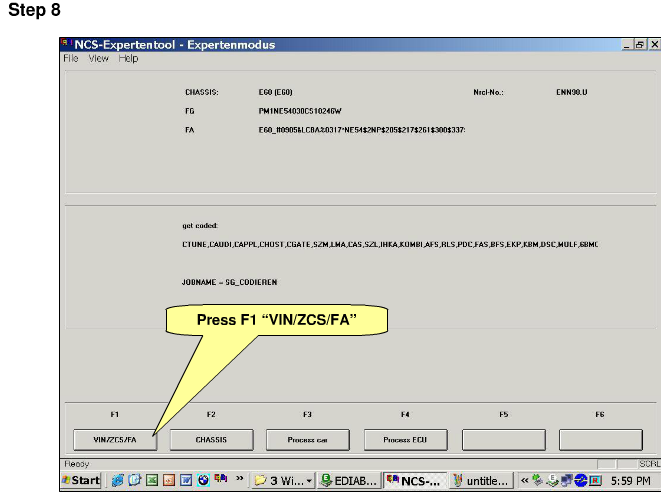The image size is (661, 494).
Task: Click the Ready status bar text
Action: pos(77,464)
